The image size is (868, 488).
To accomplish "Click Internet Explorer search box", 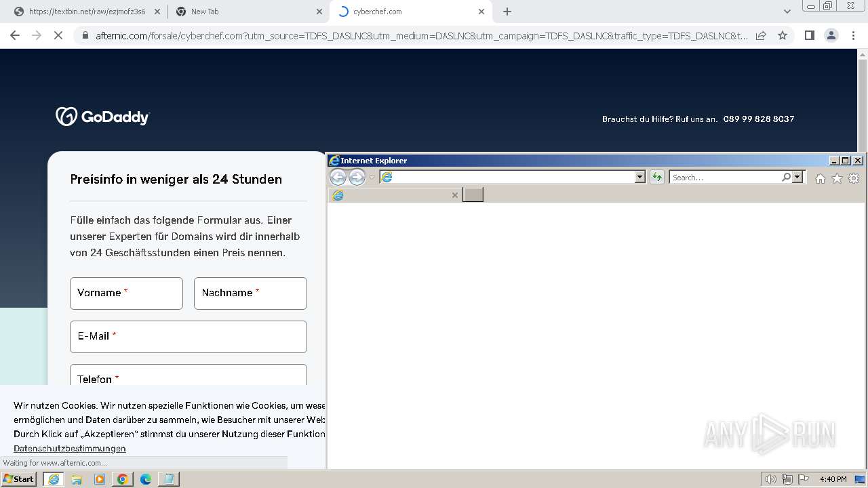I will [726, 177].
